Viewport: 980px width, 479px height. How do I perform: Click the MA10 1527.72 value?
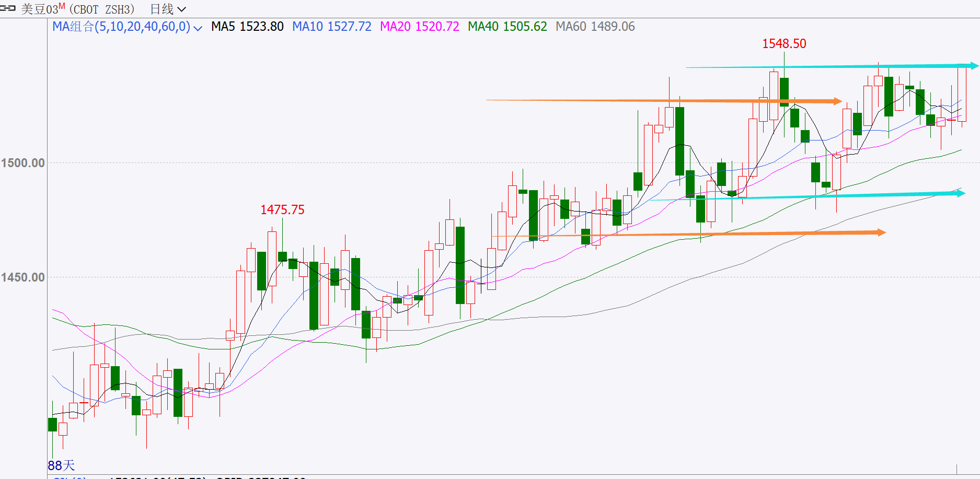pyautogui.click(x=332, y=27)
